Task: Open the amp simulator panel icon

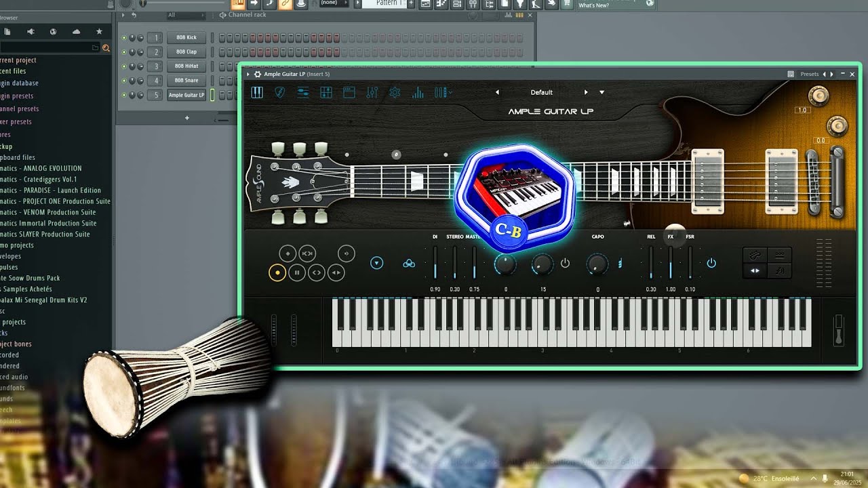Action: click(349, 92)
